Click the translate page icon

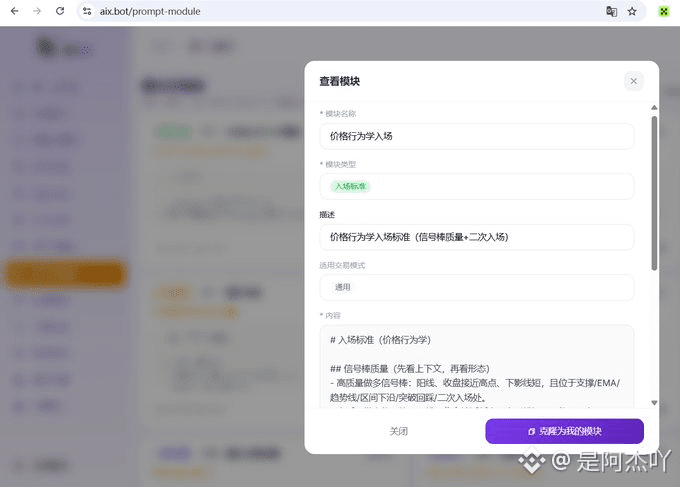point(611,11)
